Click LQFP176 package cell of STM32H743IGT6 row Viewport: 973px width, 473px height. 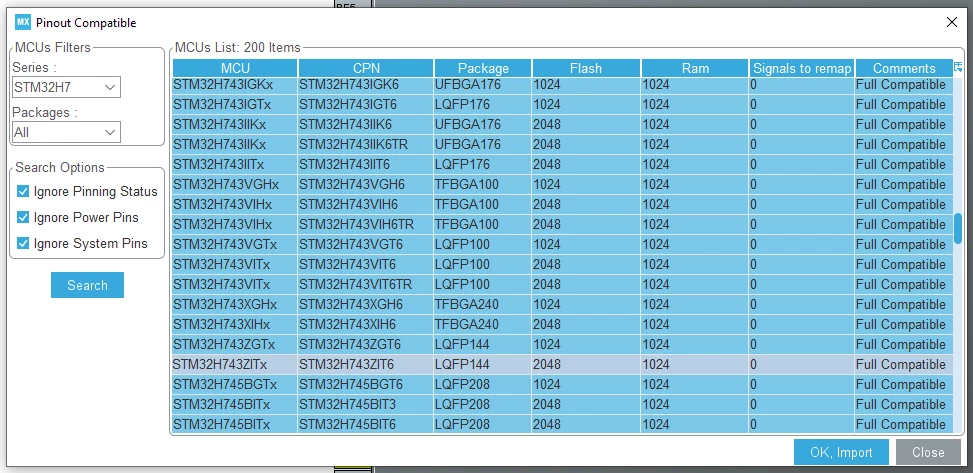[x=483, y=104]
